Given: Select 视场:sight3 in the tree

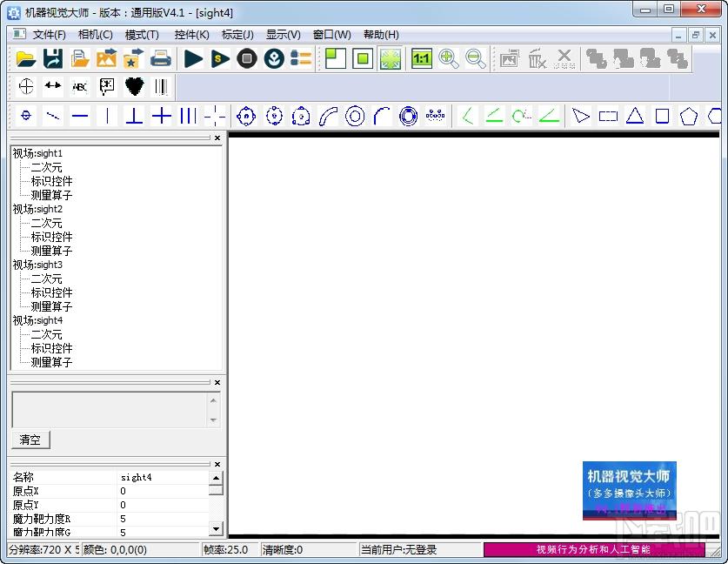Looking at the screenshot, I should click(37, 265).
